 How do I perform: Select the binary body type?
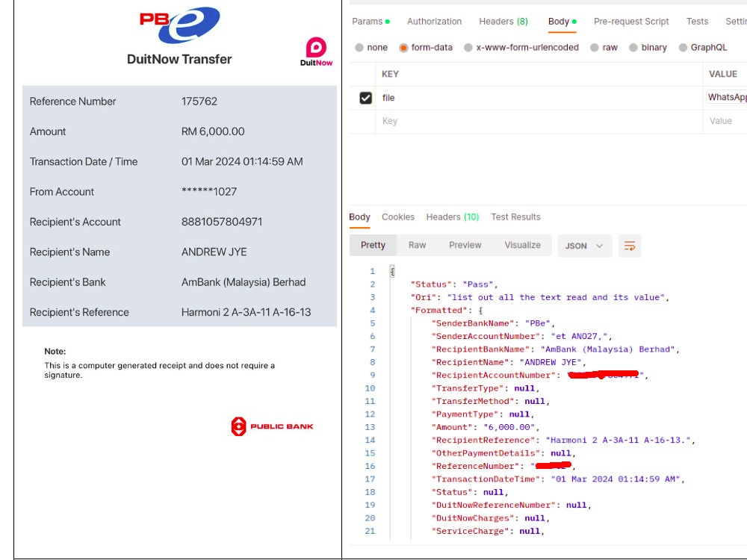point(633,48)
